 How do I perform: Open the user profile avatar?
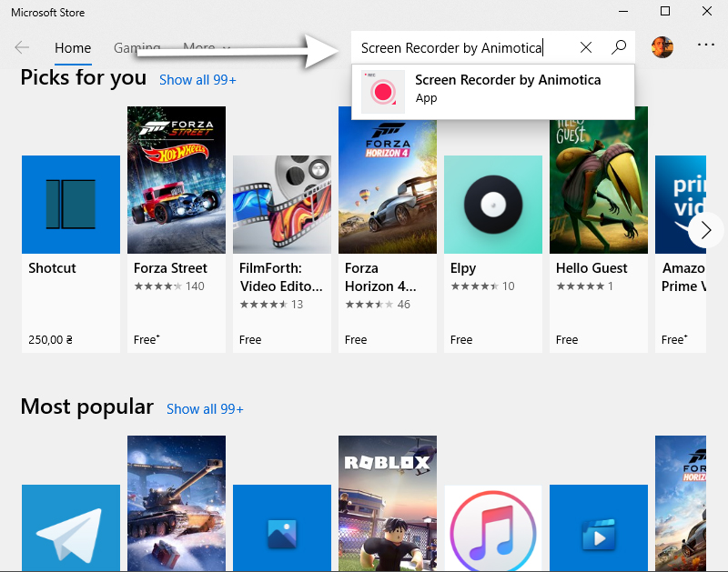click(662, 47)
